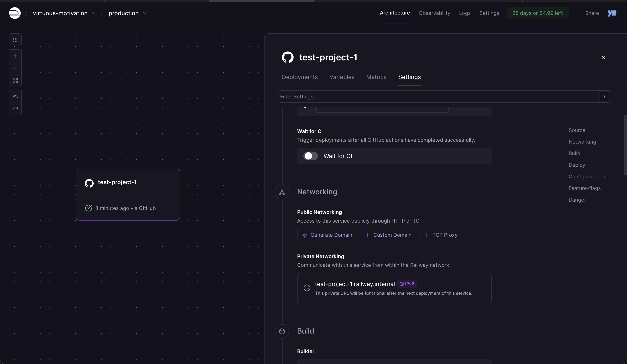Add a Custom Domain
627x364 pixels.
pyautogui.click(x=388, y=235)
